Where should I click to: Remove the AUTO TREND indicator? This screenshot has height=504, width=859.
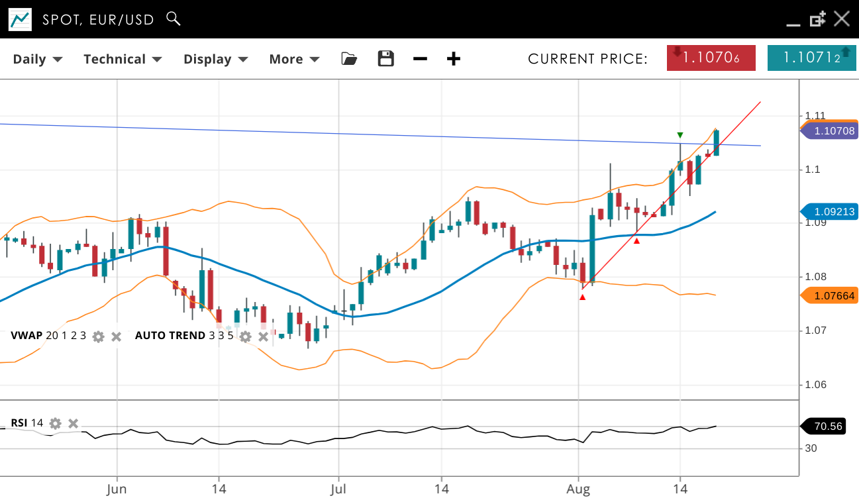click(x=263, y=336)
